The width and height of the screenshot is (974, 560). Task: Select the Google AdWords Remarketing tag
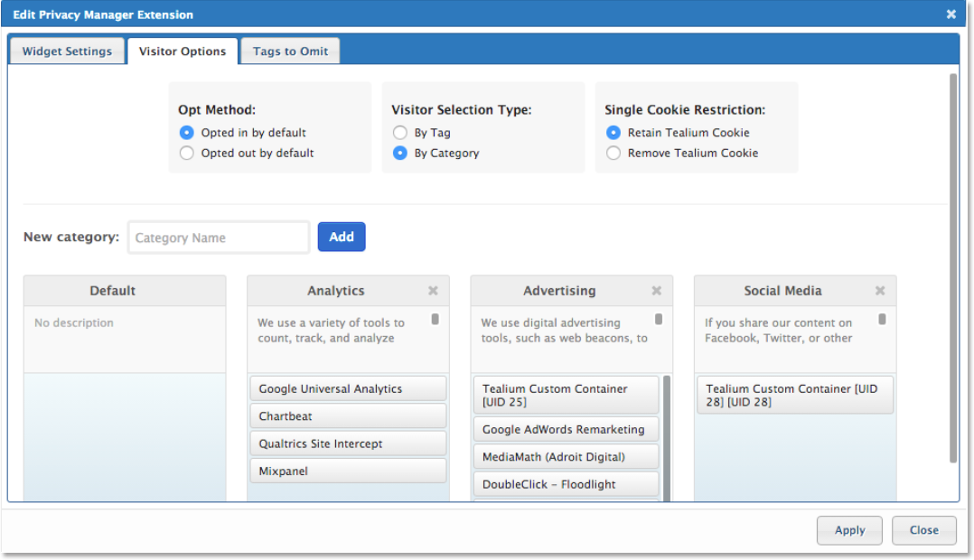coord(566,429)
